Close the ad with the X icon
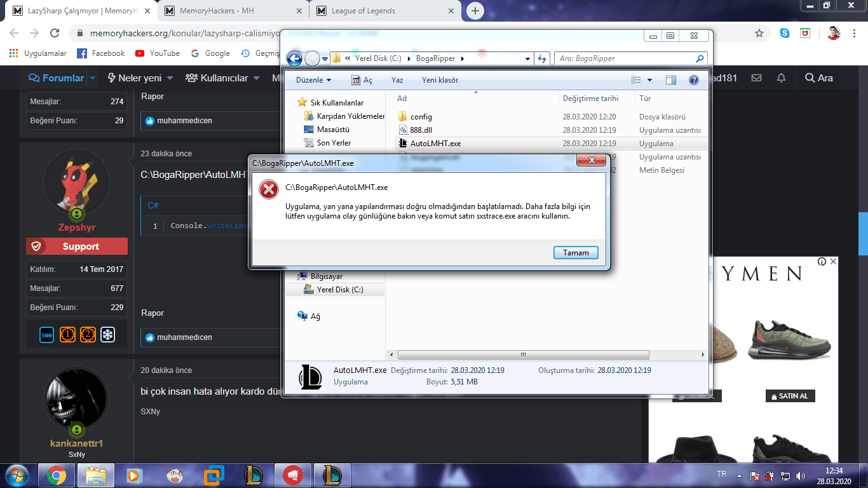This screenshot has width=868, height=488. (834, 261)
